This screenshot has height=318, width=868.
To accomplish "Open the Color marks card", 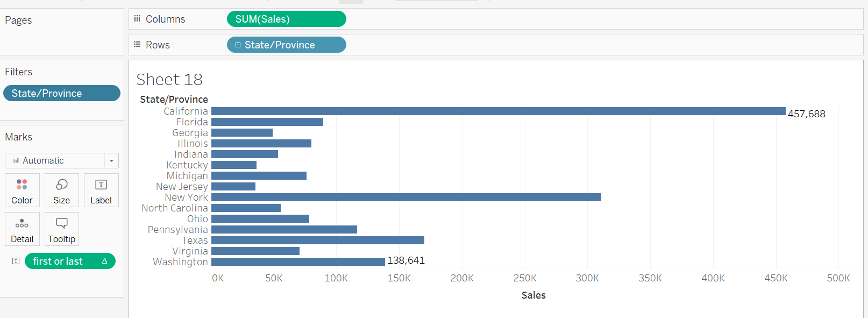I will pyautogui.click(x=22, y=190).
